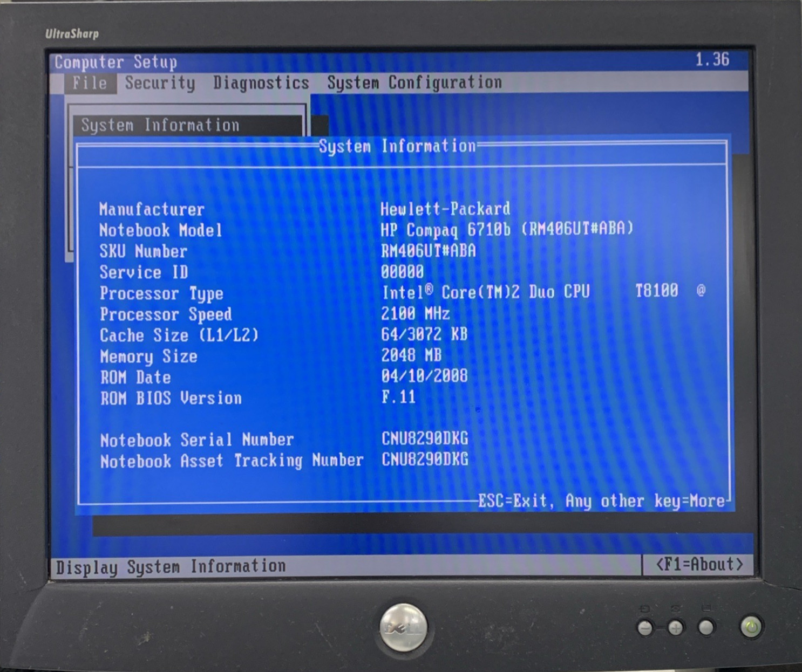
Task: Click the monitor's minus button
Action: click(645, 628)
